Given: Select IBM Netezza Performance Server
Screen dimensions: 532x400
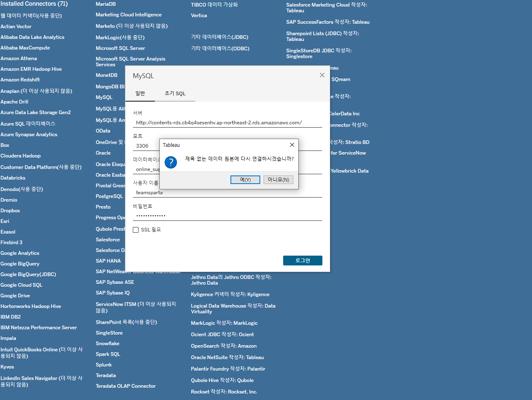Looking at the screenshot, I should click(x=38, y=328).
